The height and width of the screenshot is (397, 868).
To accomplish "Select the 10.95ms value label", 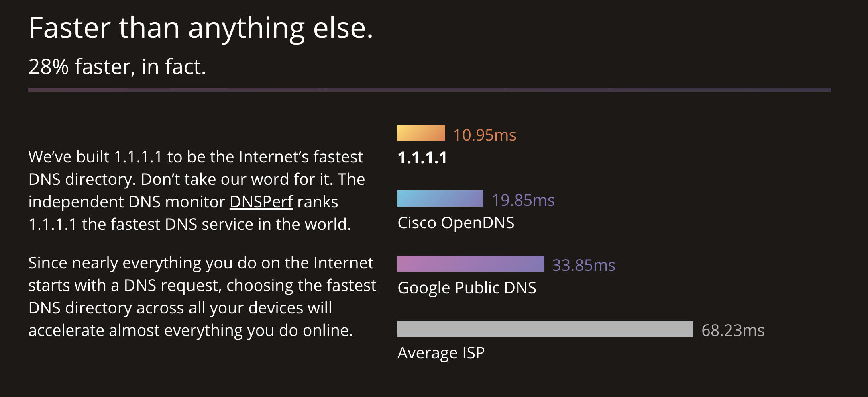I will tap(485, 135).
